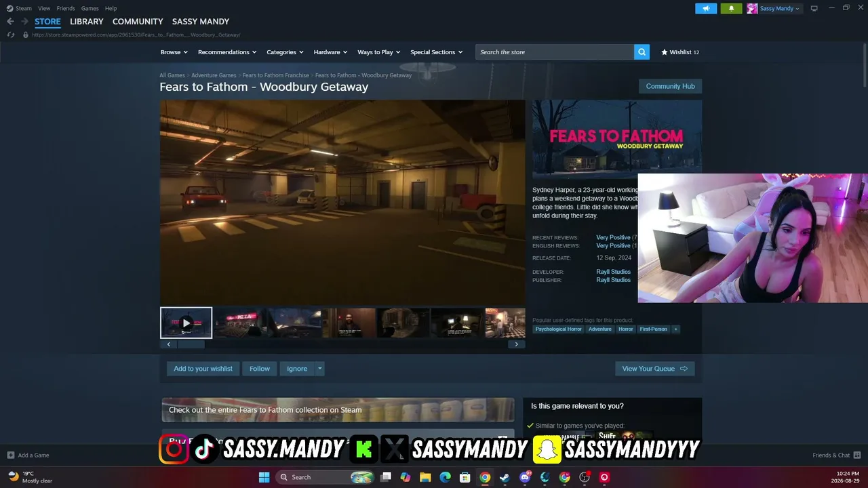This screenshot has height=488, width=868.
Task: Switch to the LIBRARY tab
Action: [x=87, y=22]
